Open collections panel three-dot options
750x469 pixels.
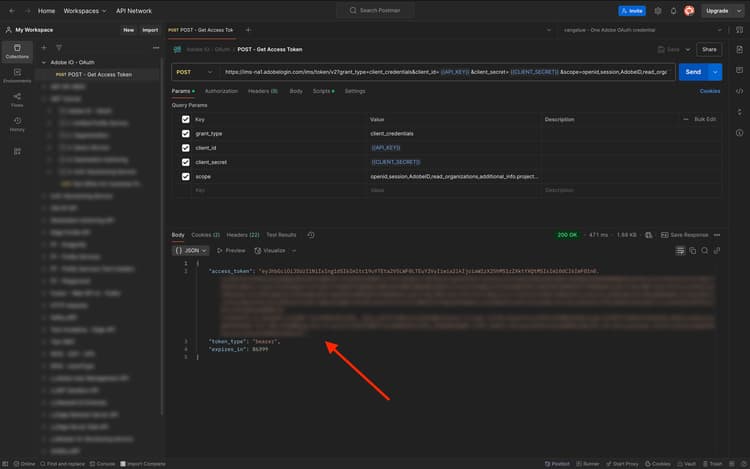coord(156,47)
